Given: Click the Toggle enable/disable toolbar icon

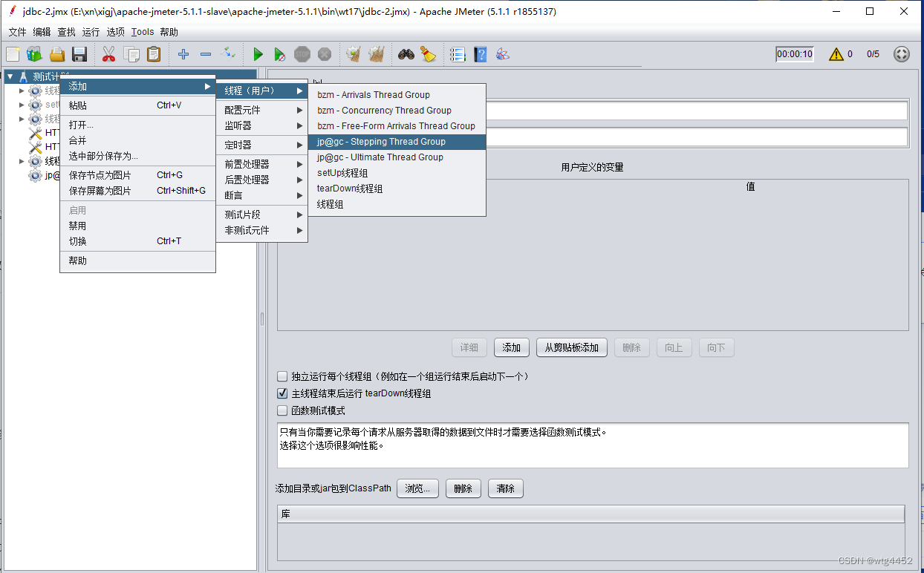Looking at the screenshot, I should click(229, 54).
